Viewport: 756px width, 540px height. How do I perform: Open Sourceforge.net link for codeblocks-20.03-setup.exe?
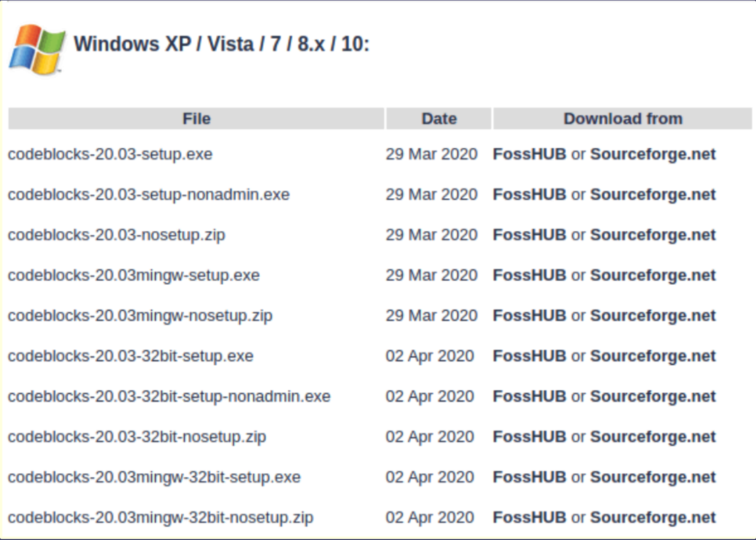(653, 154)
